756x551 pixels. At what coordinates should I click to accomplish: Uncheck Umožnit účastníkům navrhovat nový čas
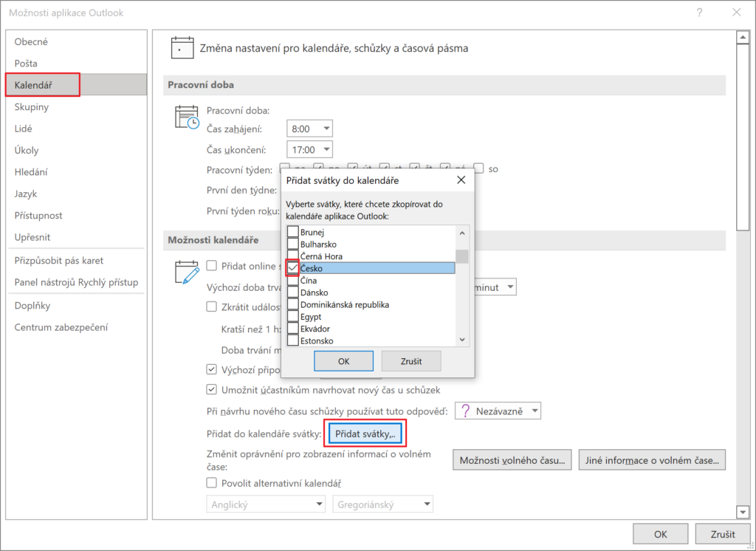click(x=211, y=389)
